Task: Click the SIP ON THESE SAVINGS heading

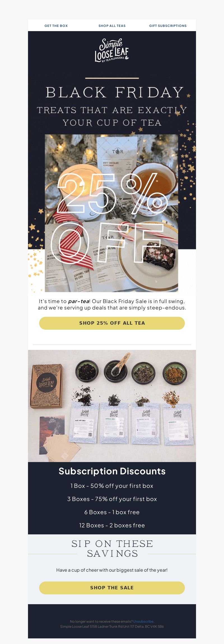Action: click(x=112, y=548)
